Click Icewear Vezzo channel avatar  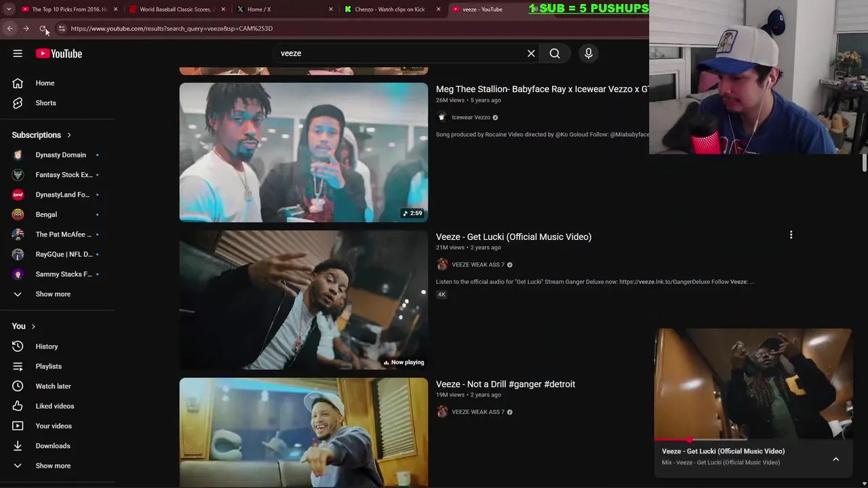(x=442, y=117)
